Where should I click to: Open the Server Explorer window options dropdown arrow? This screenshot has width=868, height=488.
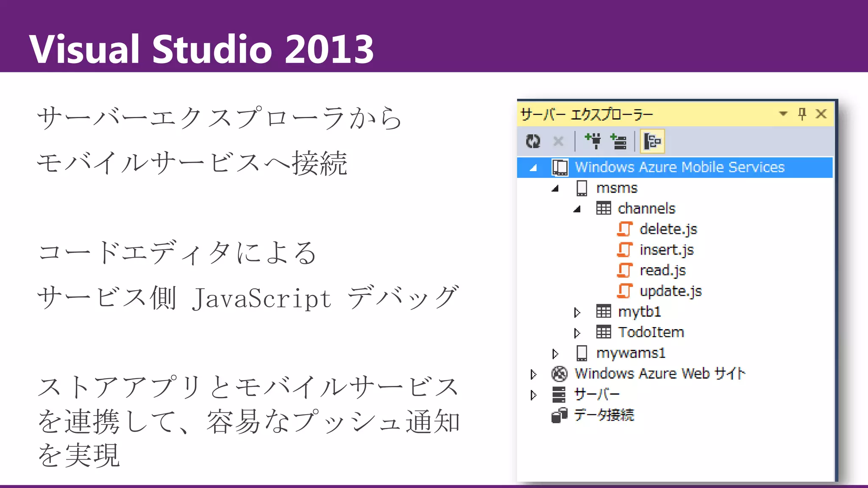coord(783,114)
